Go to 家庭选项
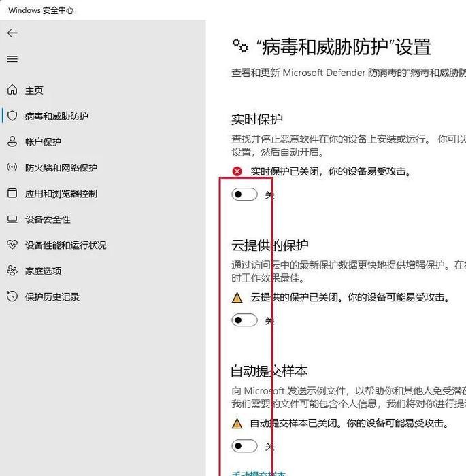The image size is (466, 476). (43, 271)
